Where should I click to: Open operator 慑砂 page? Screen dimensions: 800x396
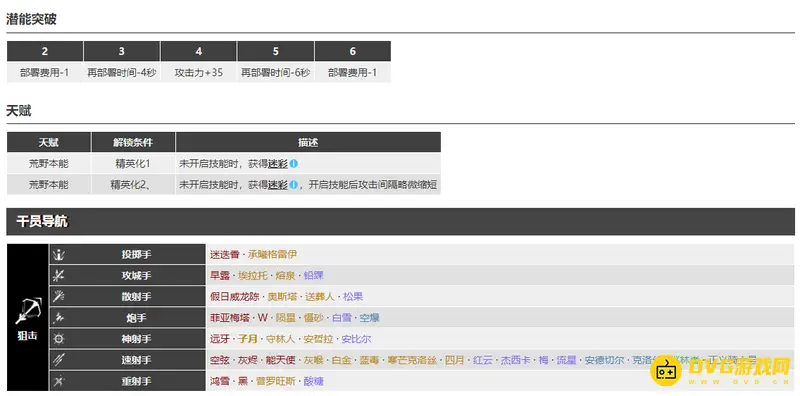coord(314,318)
